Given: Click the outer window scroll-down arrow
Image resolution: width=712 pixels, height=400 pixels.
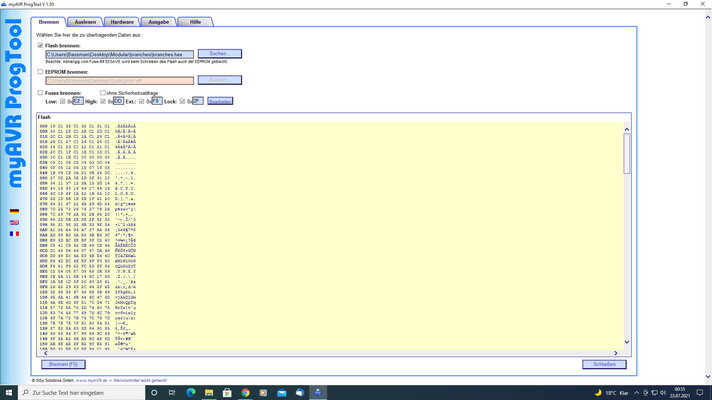Looking at the screenshot, I should (708, 376).
